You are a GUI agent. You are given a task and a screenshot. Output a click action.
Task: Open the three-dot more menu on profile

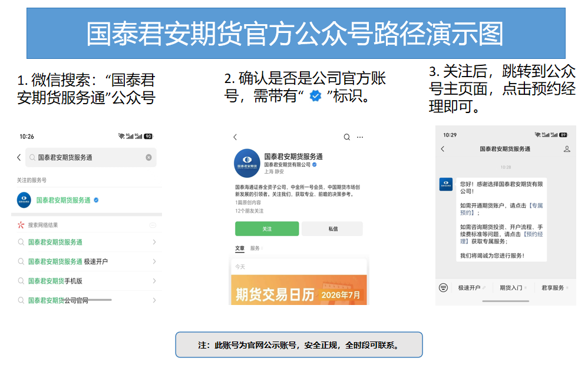pyautogui.click(x=360, y=137)
